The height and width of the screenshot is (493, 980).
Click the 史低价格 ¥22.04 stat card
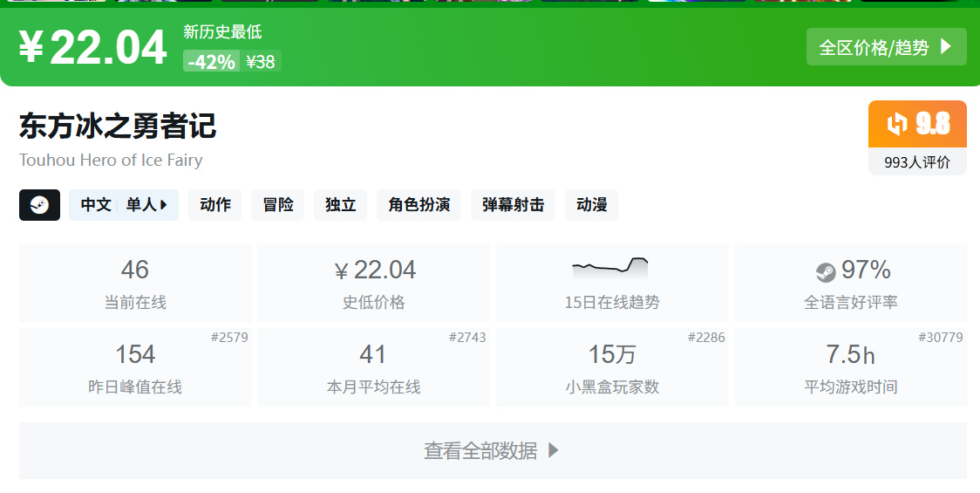click(374, 284)
